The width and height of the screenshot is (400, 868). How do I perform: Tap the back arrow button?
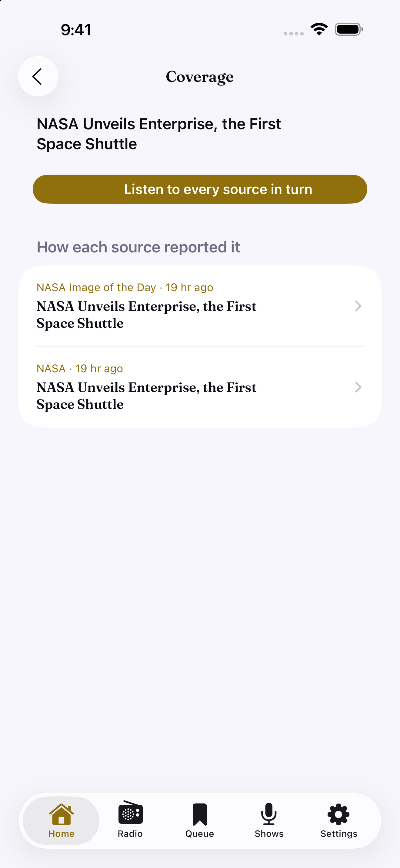(38, 77)
